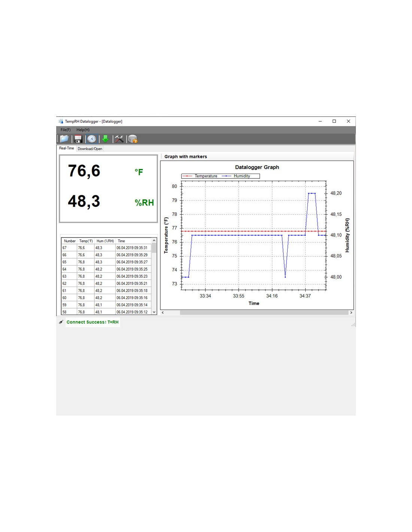Select the time cell 06.04.2019 09:35:16
Viewport: 412px width, 532px height.
[x=133, y=298]
